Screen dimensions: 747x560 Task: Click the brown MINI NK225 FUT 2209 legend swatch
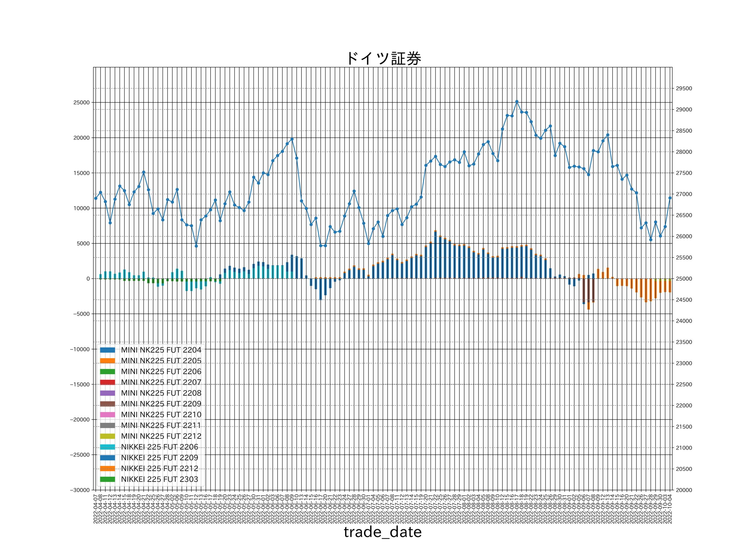(x=107, y=404)
